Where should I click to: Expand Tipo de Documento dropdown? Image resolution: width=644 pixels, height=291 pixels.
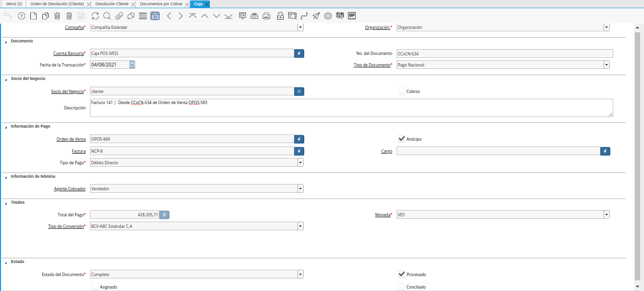click(606, 65)
